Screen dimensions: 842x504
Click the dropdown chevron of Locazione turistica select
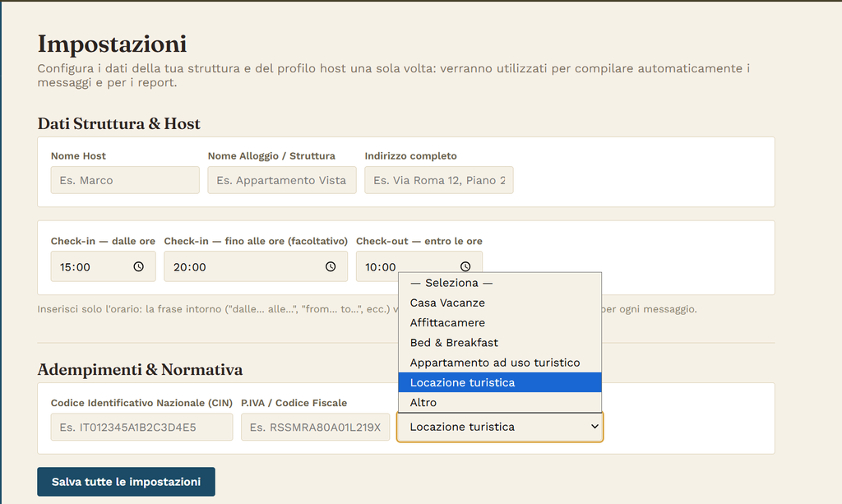point(594,427)
